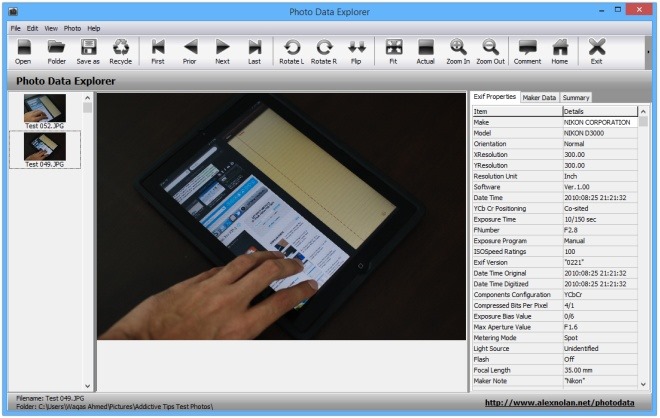Open the alexnolan.net photodata link

click(559, 403)
